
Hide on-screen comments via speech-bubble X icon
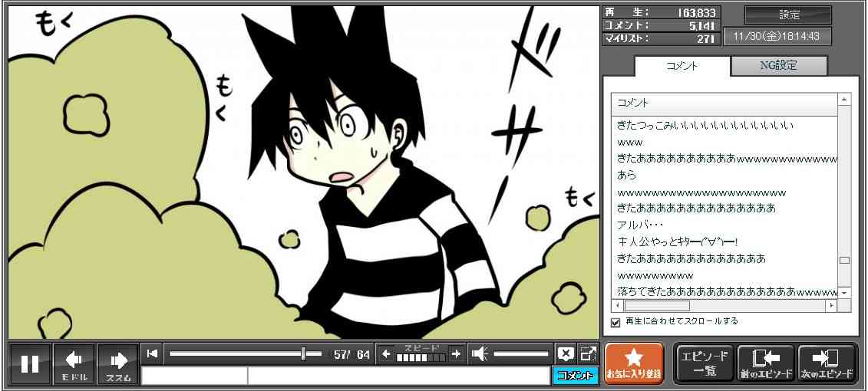coord(566,353)
